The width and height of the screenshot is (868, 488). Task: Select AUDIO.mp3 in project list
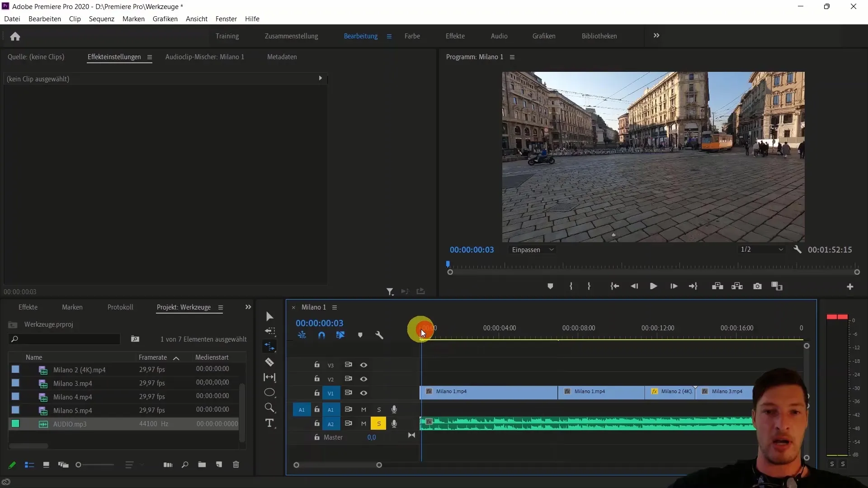(123, 424)
